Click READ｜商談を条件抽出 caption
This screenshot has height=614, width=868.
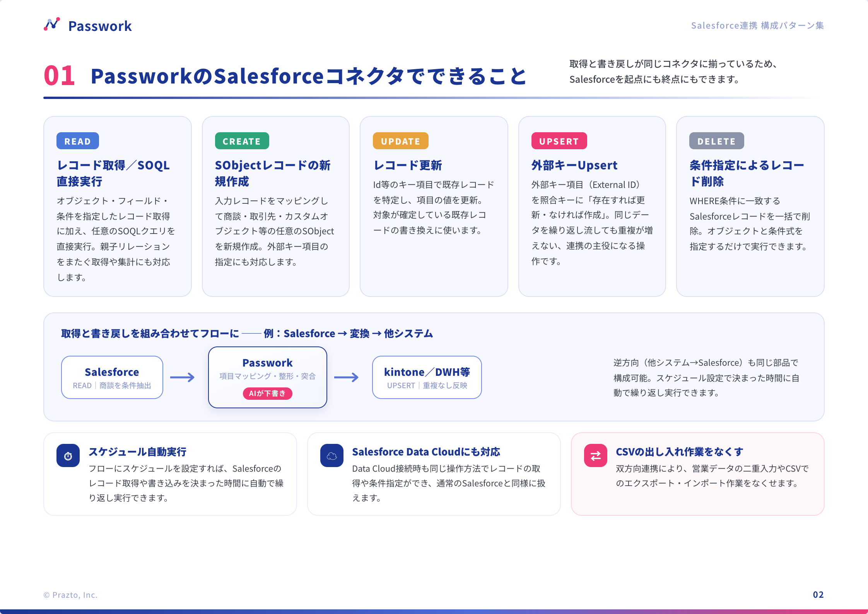pyautogui.click(x=112, y=385)
